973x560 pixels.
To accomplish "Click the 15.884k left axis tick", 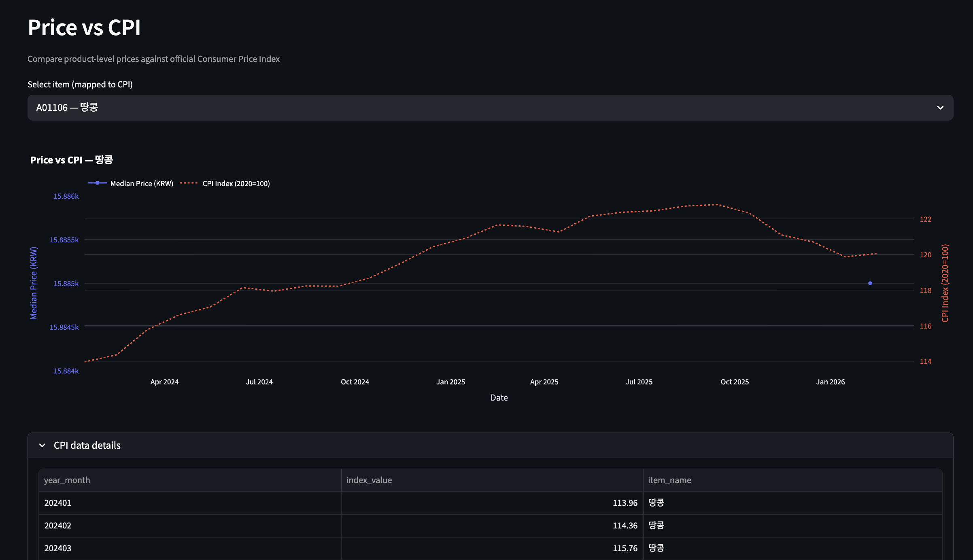I will pos(66,371).
